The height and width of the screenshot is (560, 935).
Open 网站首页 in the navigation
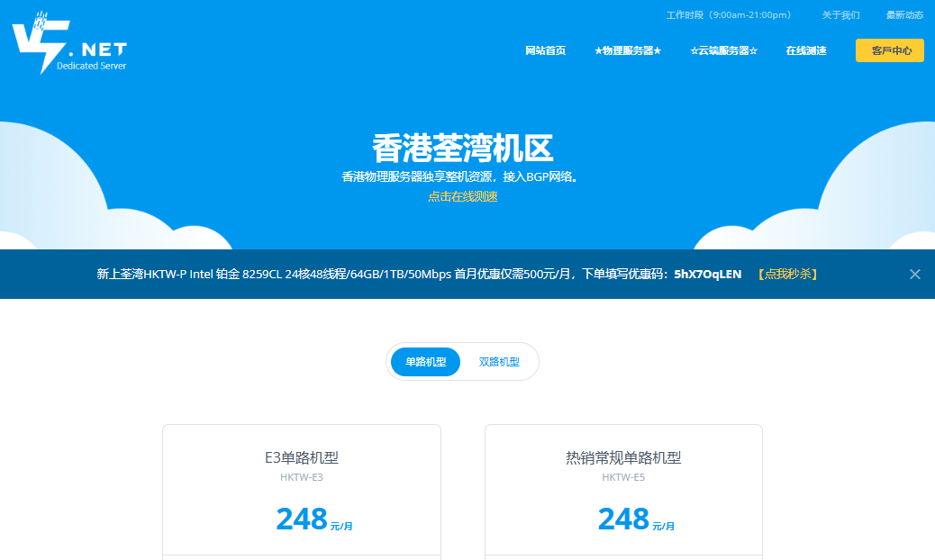pos(545,50)
